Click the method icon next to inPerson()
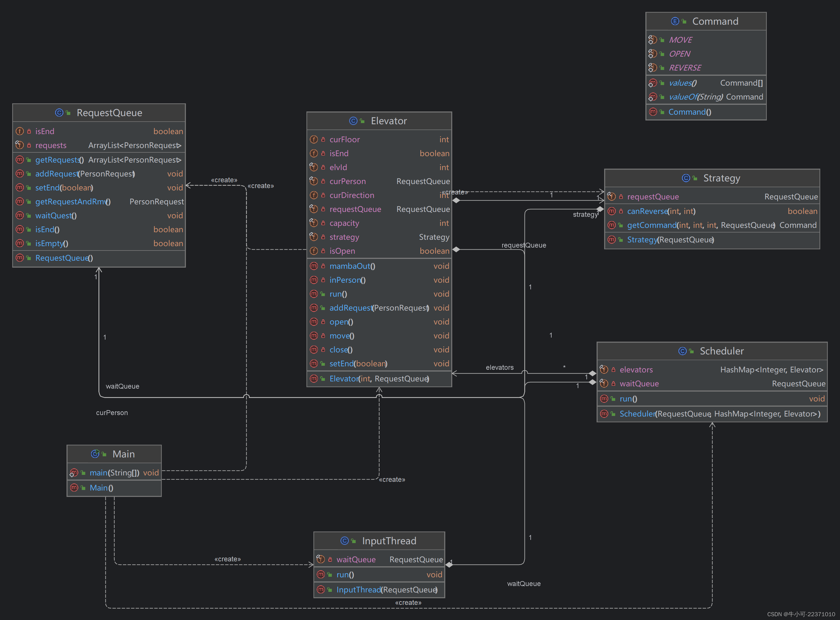Viewport: 840px width, 620px height. click(313, 280)
